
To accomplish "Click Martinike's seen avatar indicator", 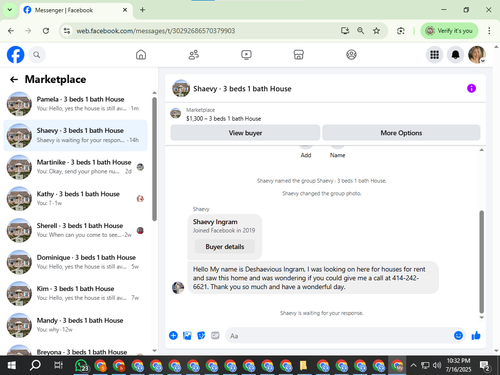I will click(140, 167).
